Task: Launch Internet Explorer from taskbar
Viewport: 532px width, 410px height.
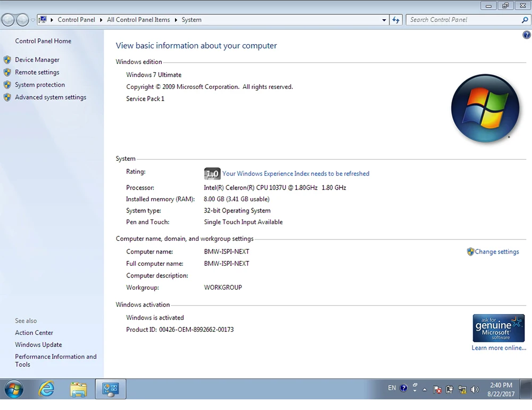Action: pos(46,389)
